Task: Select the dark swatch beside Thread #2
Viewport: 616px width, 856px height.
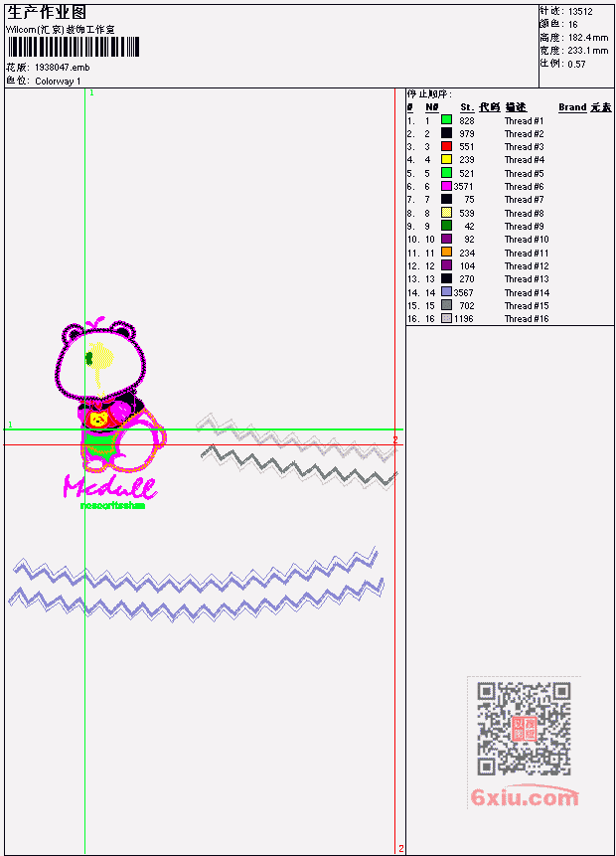Action: [x=446, y=133]
